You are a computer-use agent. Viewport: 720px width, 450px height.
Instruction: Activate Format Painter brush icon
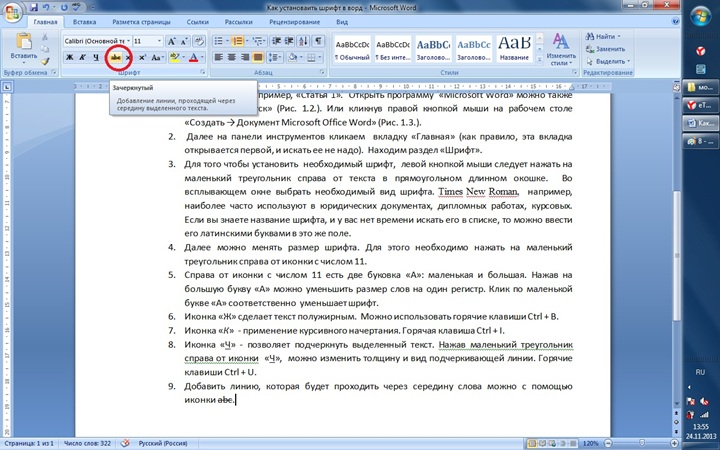[x=45, y=61]
